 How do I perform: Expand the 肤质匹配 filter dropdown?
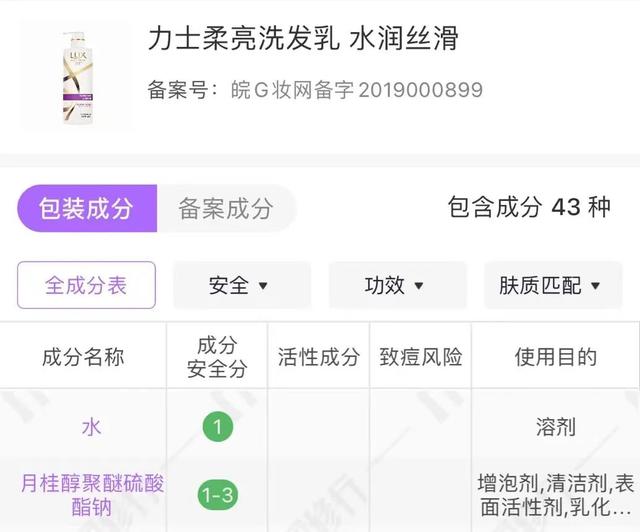(553, 285)
